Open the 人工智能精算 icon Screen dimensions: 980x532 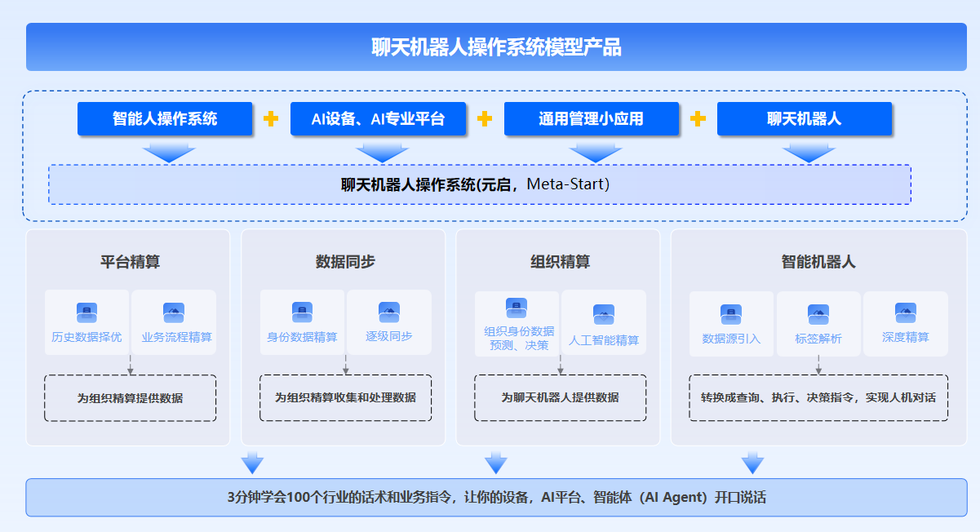[x=604, y=314]
